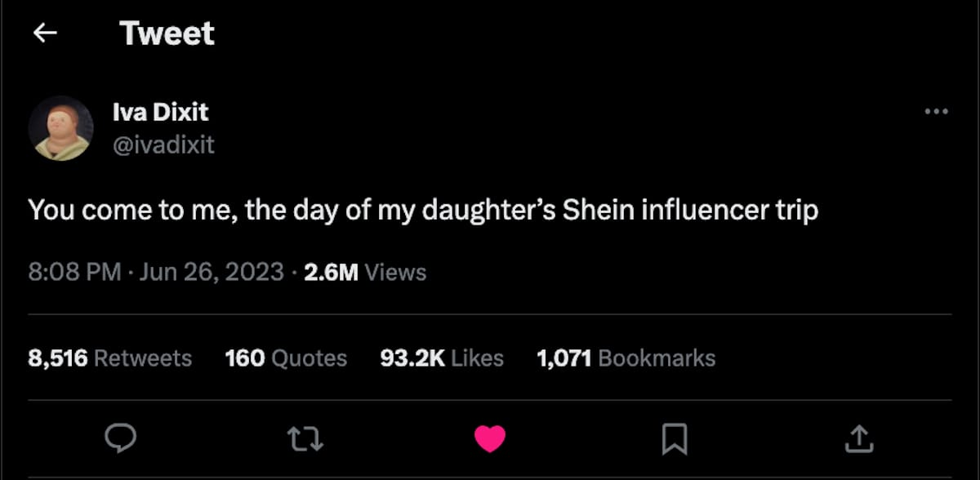Click the Iva Dixit display name

point(161,112)
